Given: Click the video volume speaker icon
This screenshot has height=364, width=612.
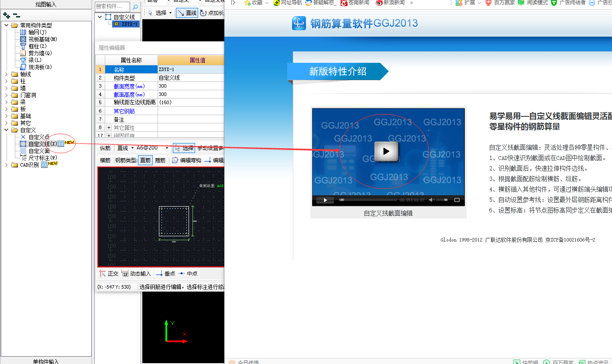Looking at the screenshot, I should tap(431, 200).
